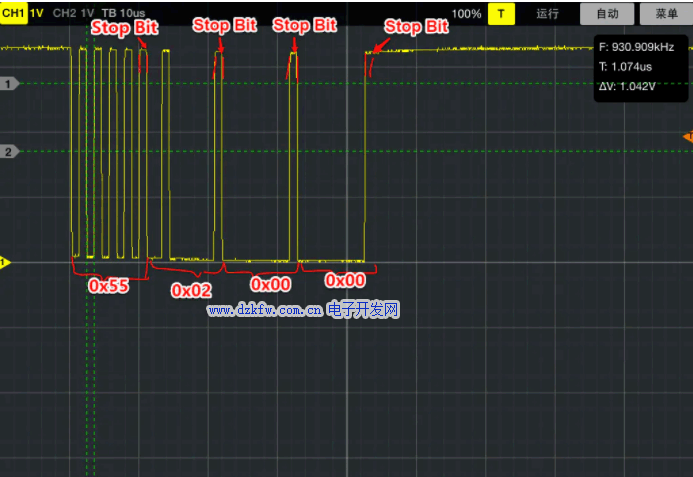Click the 100% indicator
693x477 pixels.
pos(466,14)
